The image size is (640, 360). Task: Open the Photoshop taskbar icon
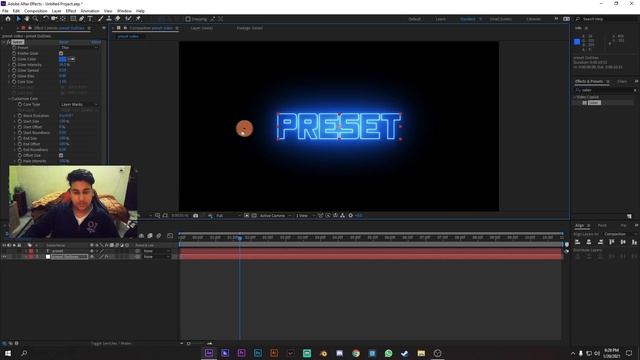(x=258, y=353)
